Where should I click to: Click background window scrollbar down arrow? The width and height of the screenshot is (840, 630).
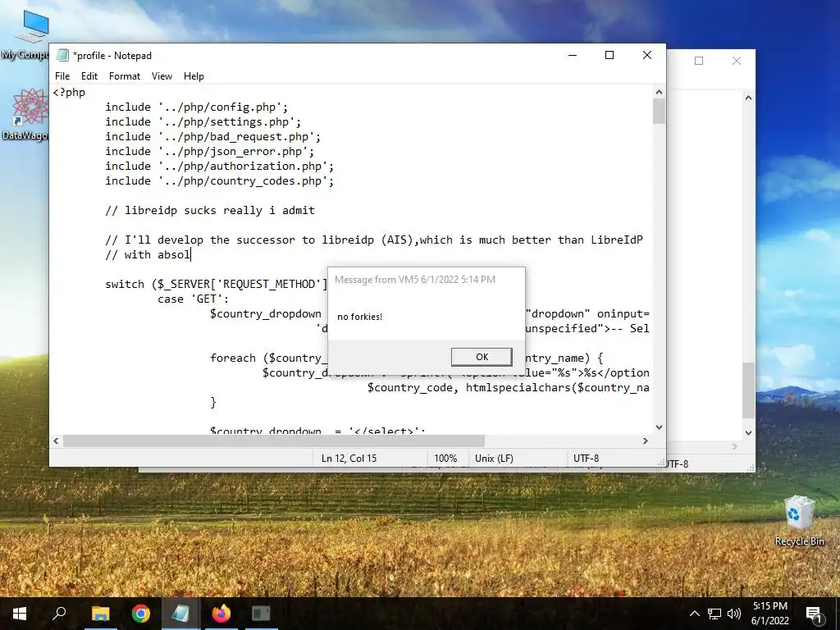[748, 433]
